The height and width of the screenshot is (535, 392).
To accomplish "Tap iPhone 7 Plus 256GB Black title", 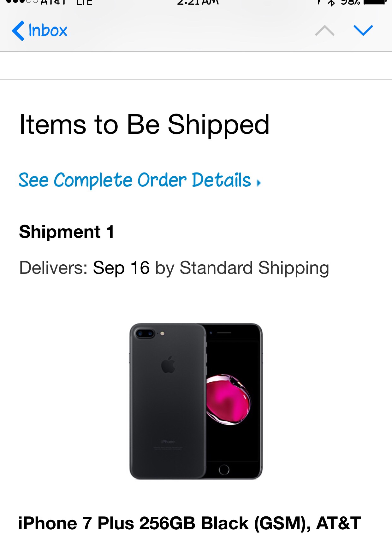I will click(x=189, y=523).
